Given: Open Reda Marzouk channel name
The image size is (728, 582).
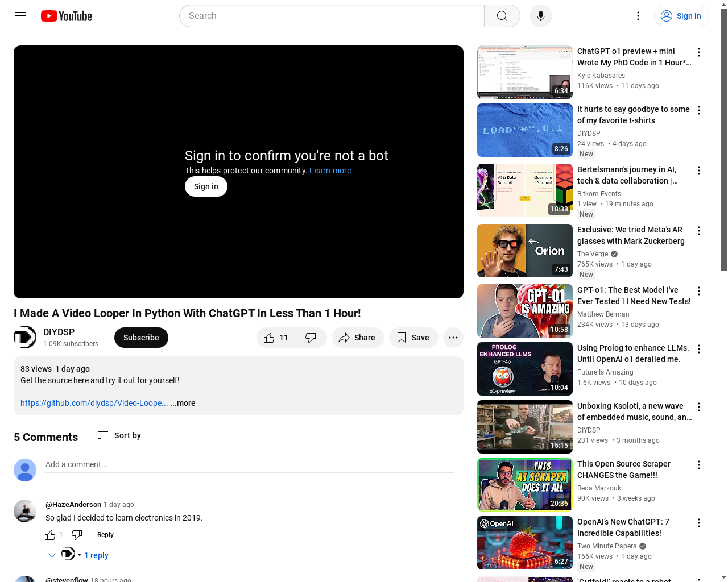Looking at the screenshot, I should [599, 488].
